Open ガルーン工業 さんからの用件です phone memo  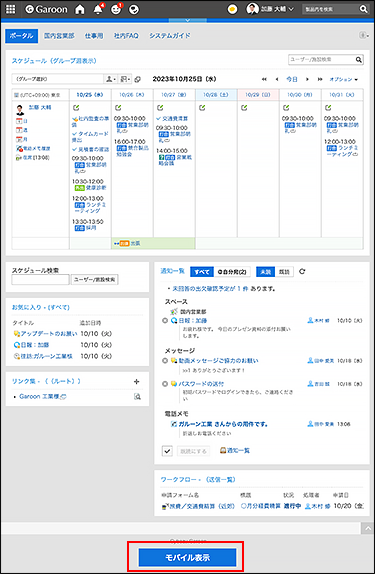pyautogui.click(x=223, y=424)
